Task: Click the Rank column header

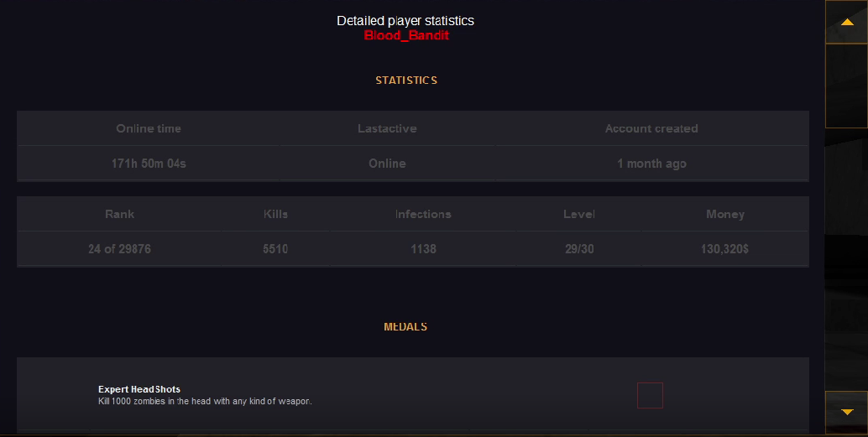Action: pos(119,214)
